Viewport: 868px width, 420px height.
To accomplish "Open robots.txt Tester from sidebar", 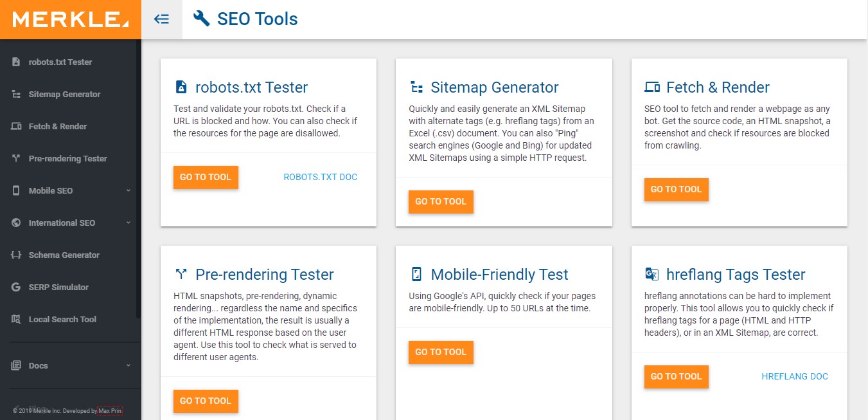I will click(60, 62).
